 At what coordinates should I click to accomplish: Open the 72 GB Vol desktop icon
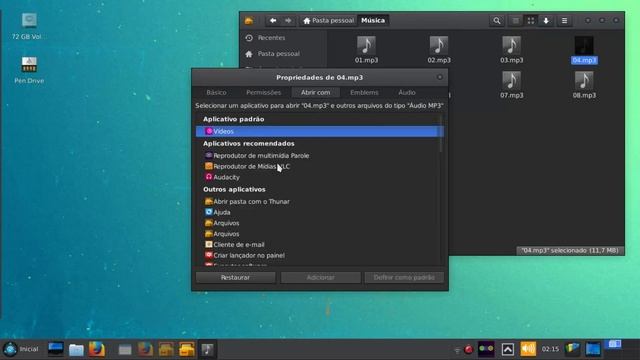(x=27, y=26)
